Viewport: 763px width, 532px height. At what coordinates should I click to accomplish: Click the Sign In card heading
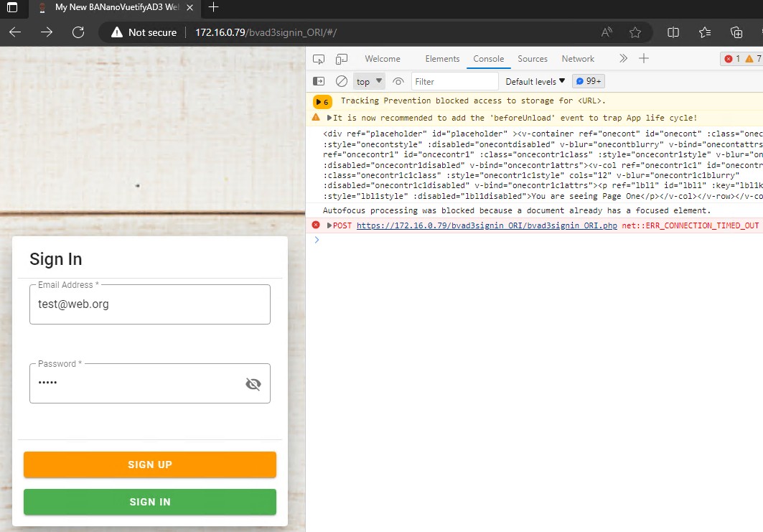[55, 259]
